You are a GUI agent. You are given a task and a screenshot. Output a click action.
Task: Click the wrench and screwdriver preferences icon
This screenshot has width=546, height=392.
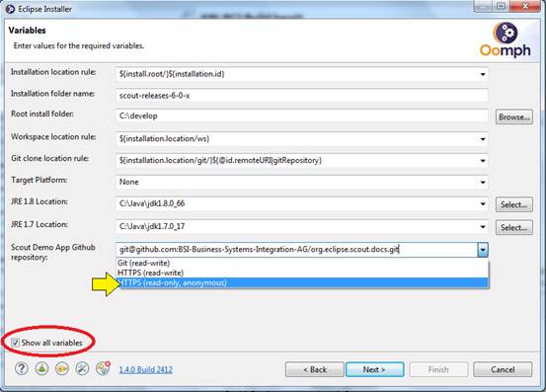83,368
